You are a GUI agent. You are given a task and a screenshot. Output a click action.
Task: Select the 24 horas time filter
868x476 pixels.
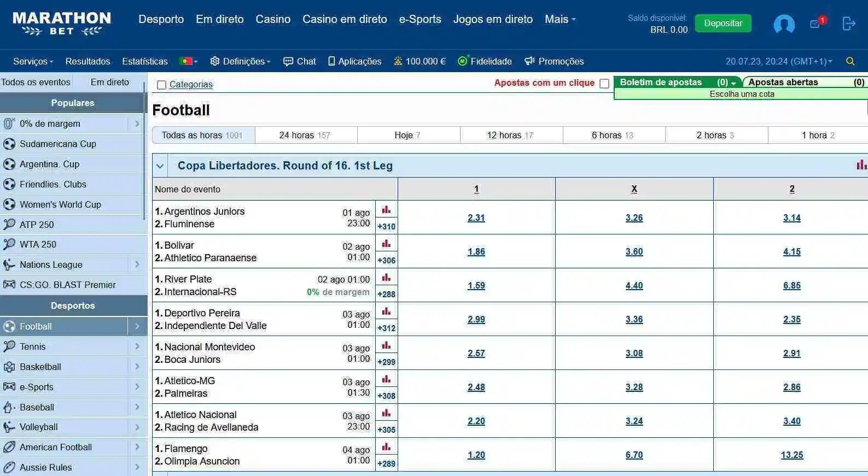click(306, 135)
